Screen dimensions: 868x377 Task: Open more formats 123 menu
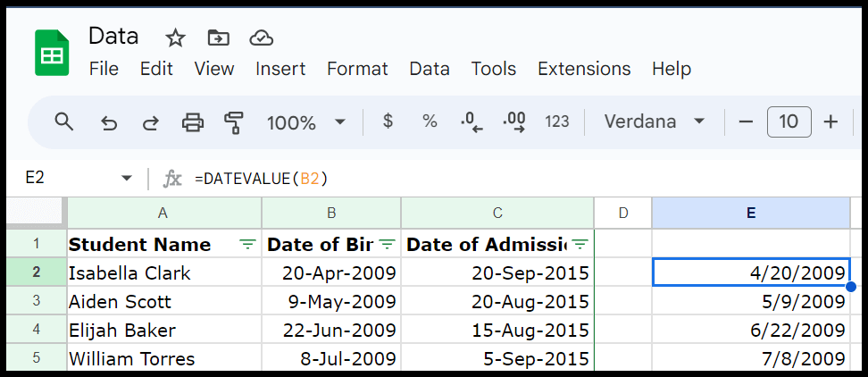pyautogui.click(x=557, y=121)
